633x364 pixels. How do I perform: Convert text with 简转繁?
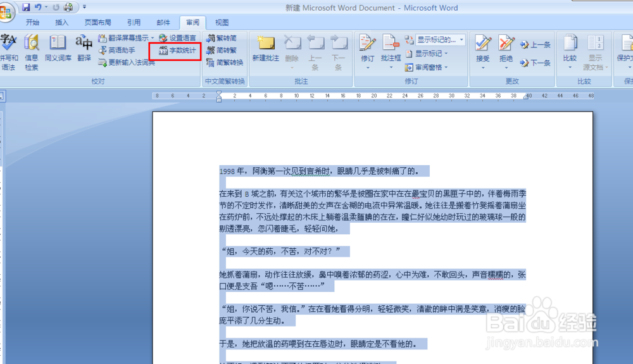[x=222, y=50]
